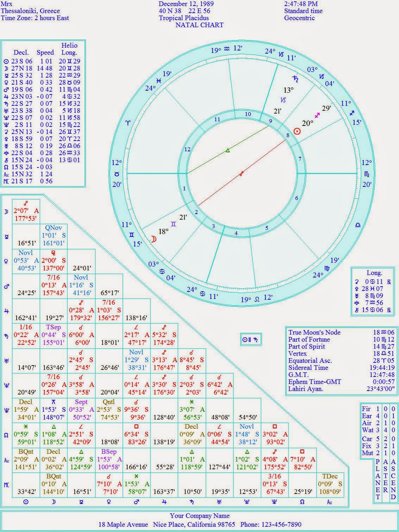
Task: Click the 'TDec' aspect cell
Action: click(x=330, y=485)
